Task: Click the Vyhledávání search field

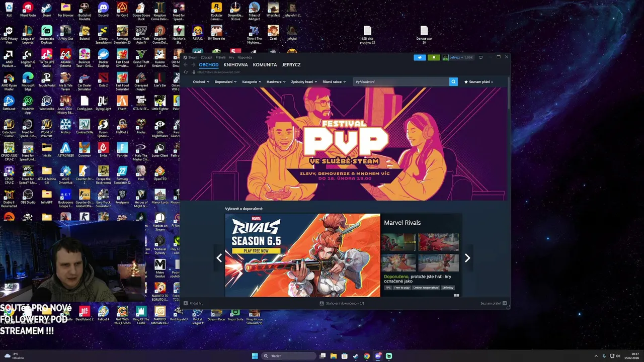Action: click(x=400, y=81)
